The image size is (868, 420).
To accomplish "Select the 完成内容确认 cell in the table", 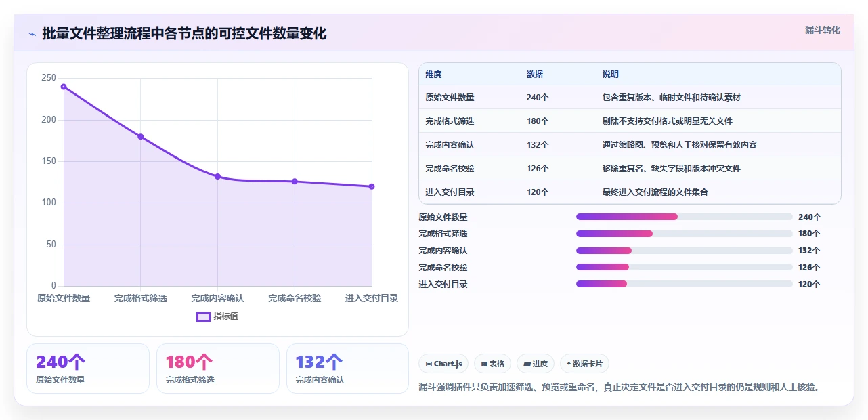I will 450,145.
